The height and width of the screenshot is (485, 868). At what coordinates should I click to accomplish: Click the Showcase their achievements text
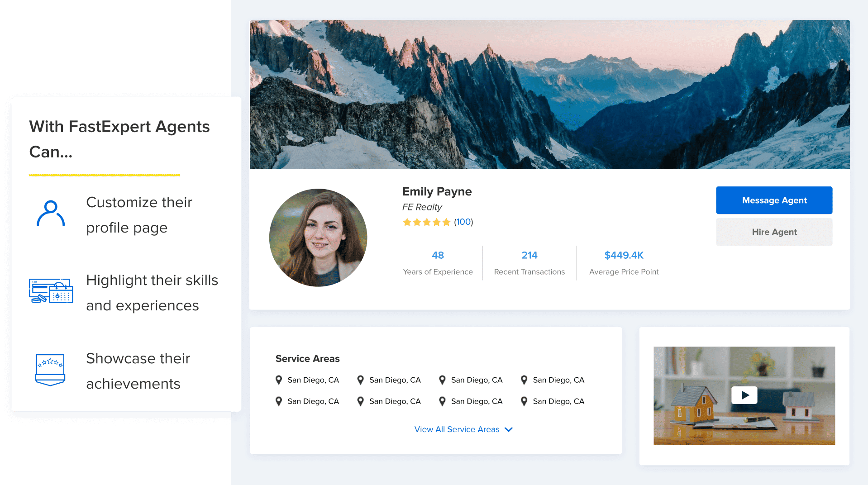[138, 371]
